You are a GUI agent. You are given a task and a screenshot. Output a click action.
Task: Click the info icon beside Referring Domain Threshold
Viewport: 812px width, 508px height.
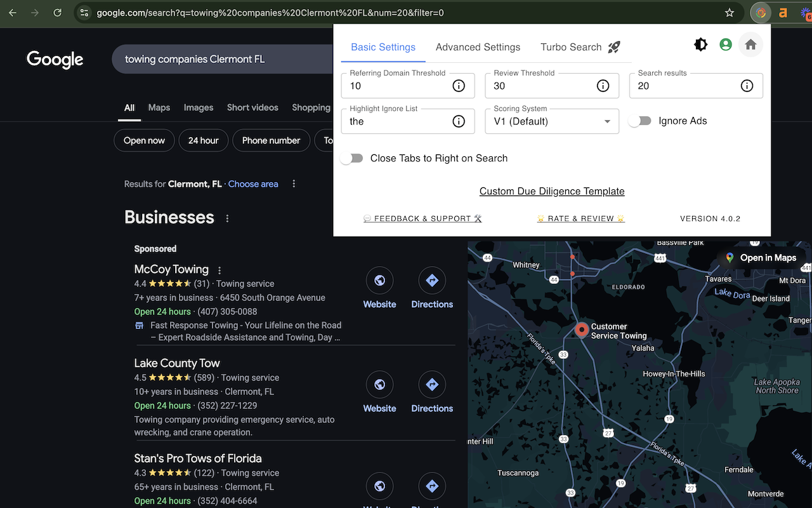pos(459,85)
